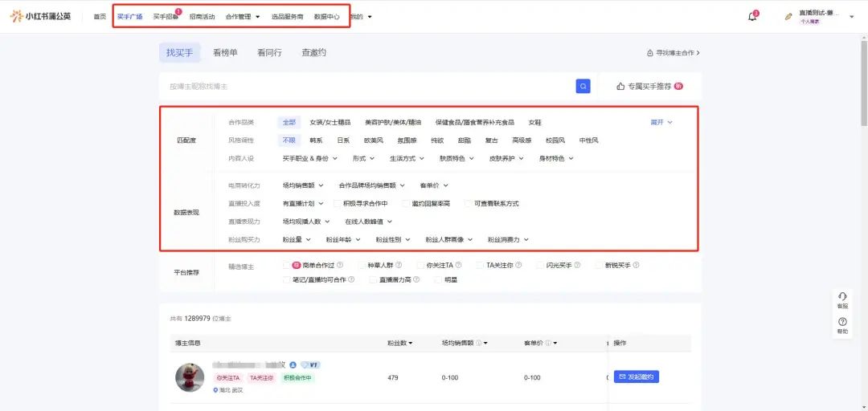Screen dimensions: 868x411
Task: Open the 肤质特色 dropdown
Action: tap(457, 158)
